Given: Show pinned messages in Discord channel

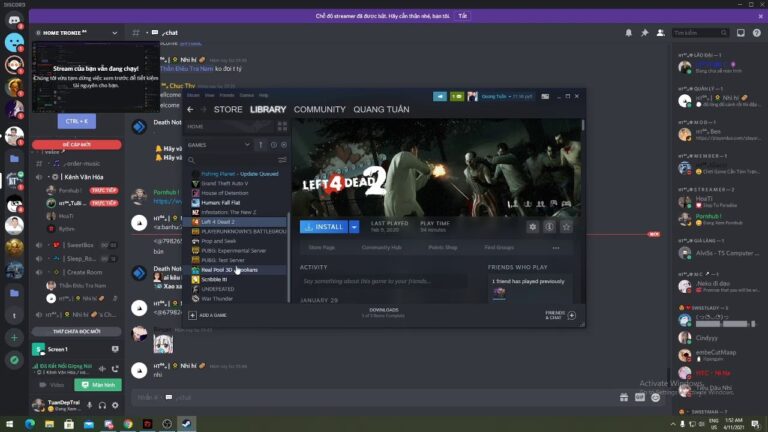Looking at the screenshot, I should click(645, 33).
